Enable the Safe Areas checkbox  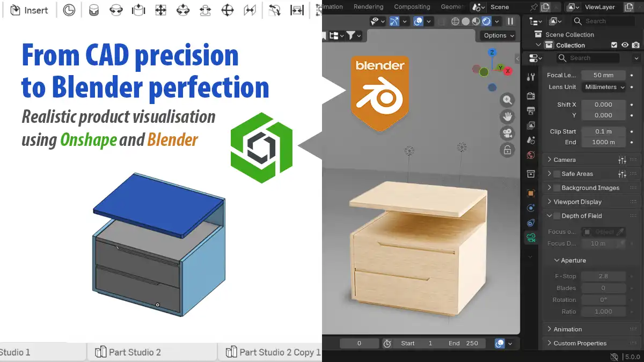point(557,174)
